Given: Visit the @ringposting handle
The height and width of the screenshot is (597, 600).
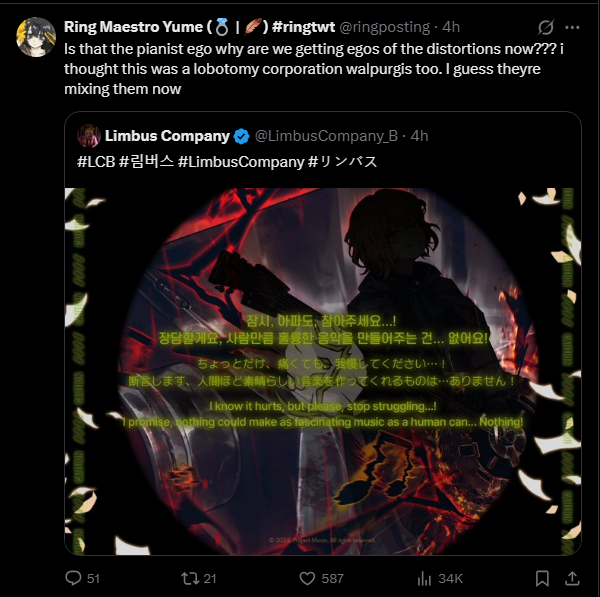Looking at the screenshot, I should [x=385, y=27].
